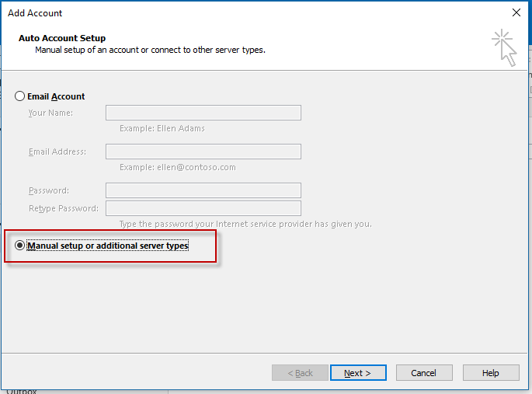The height and width of the screenshot is (394, 532).
Task: Click the Your Name text field
Action: pyautogui.click(x=203, y=113)
